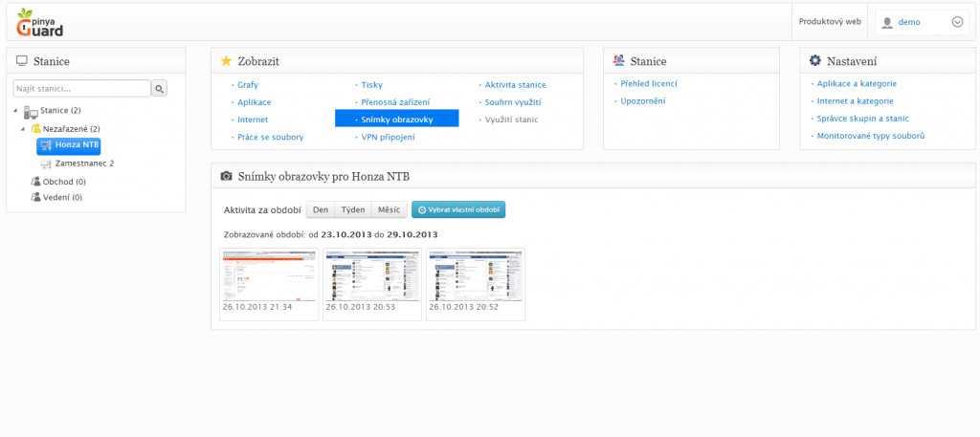Open the demo user dropdown arrow
Image resolution: width=980 pixels, height=437 pixels.
pos(957,22)
